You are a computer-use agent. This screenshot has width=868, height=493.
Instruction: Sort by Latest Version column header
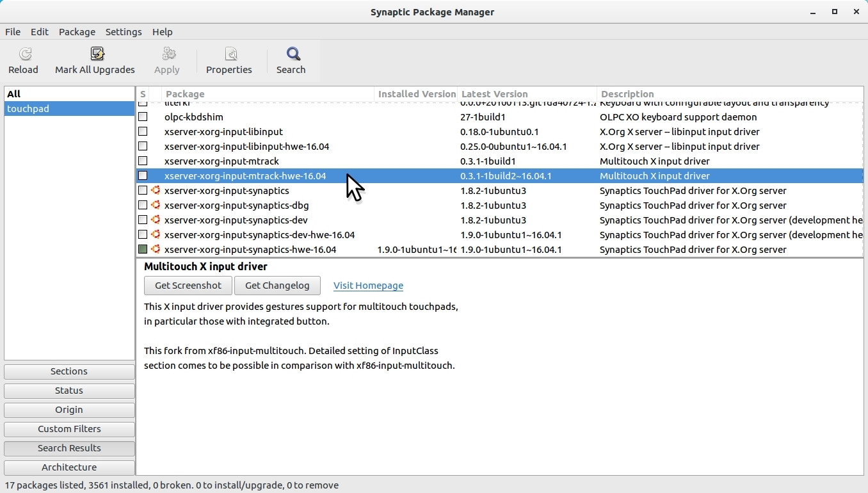[527, 94]
